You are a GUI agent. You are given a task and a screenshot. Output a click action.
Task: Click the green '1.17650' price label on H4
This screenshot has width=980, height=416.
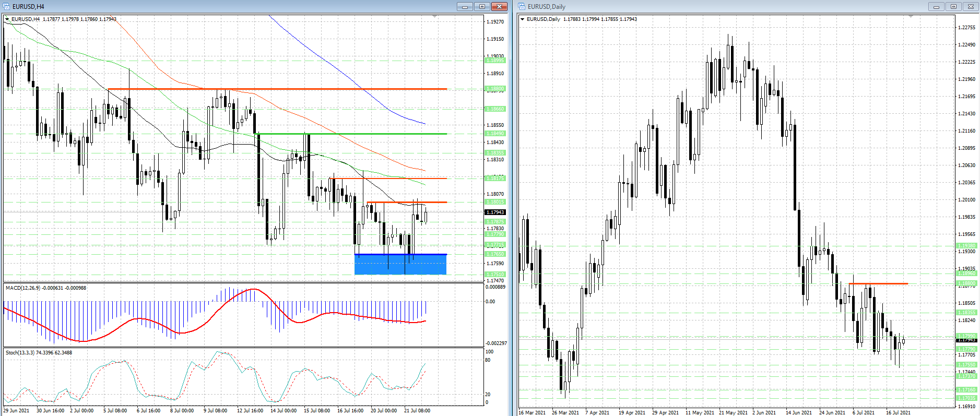[495, 254]
